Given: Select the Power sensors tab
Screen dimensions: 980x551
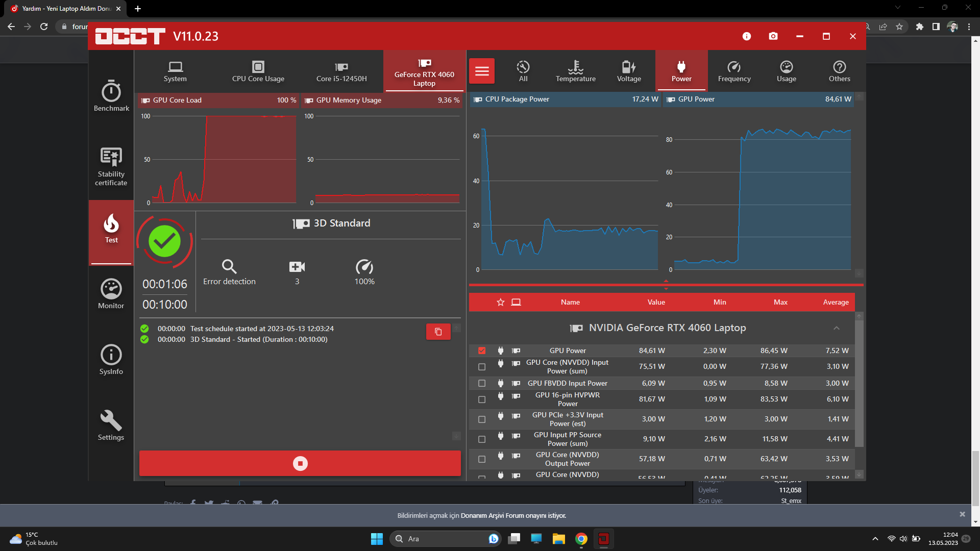Looking at the screenshot, I should [x=681, y=71].
